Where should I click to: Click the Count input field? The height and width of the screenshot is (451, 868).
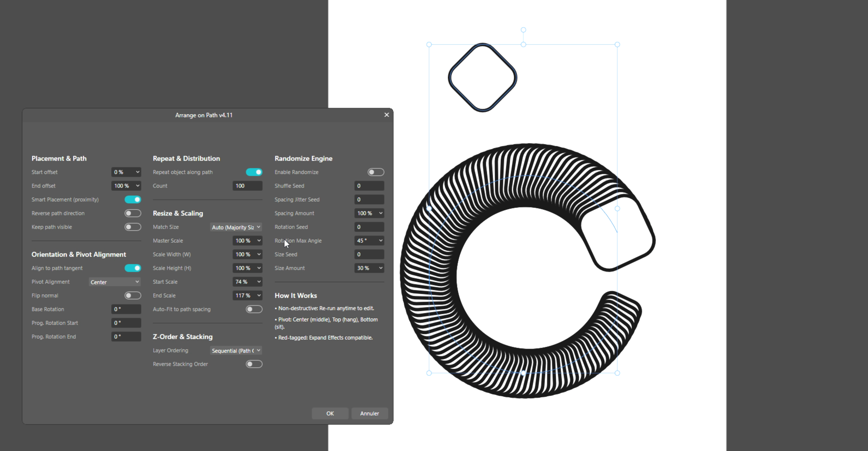(247, 186)
